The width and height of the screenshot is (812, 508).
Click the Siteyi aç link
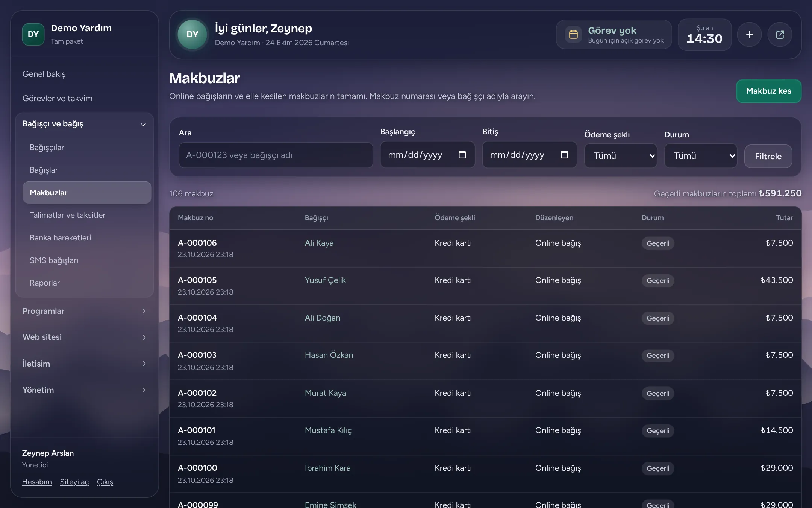pos(74,482)
